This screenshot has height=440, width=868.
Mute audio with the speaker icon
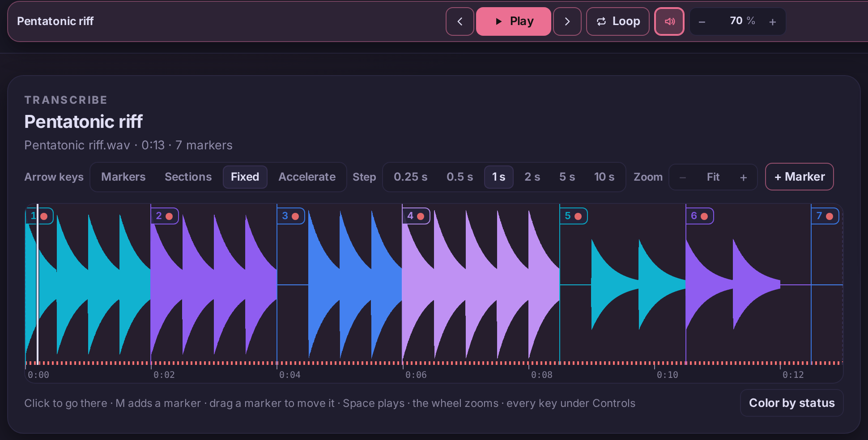click(669, 21)
